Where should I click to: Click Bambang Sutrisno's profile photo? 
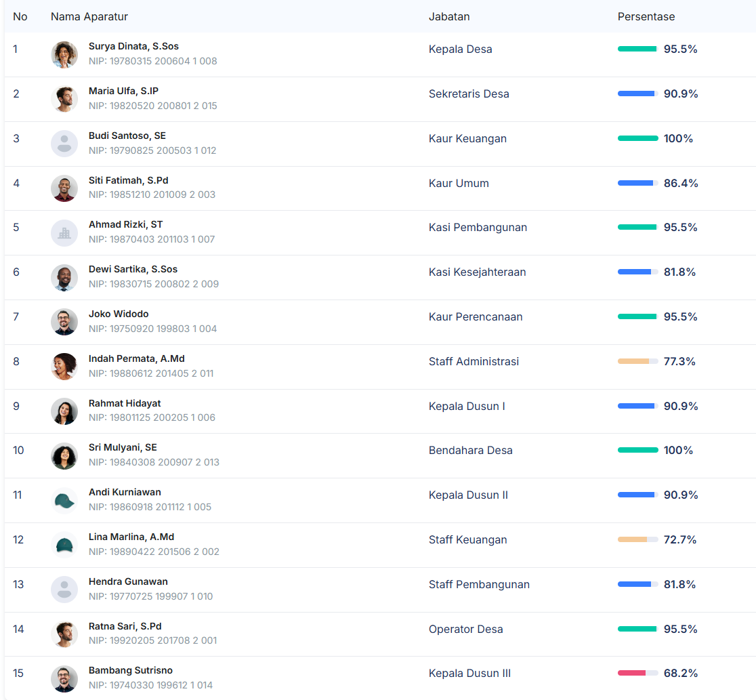[x=64, y=678]
